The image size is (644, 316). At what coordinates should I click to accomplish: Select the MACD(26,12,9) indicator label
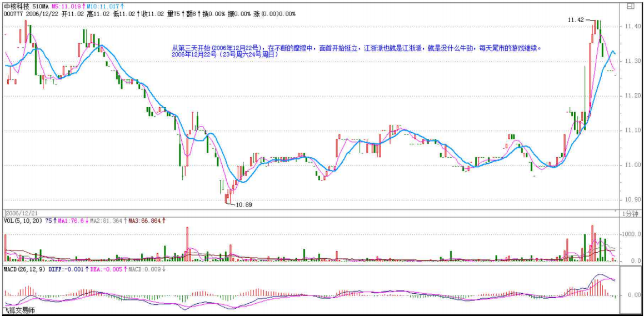click(x=23, y=269)
